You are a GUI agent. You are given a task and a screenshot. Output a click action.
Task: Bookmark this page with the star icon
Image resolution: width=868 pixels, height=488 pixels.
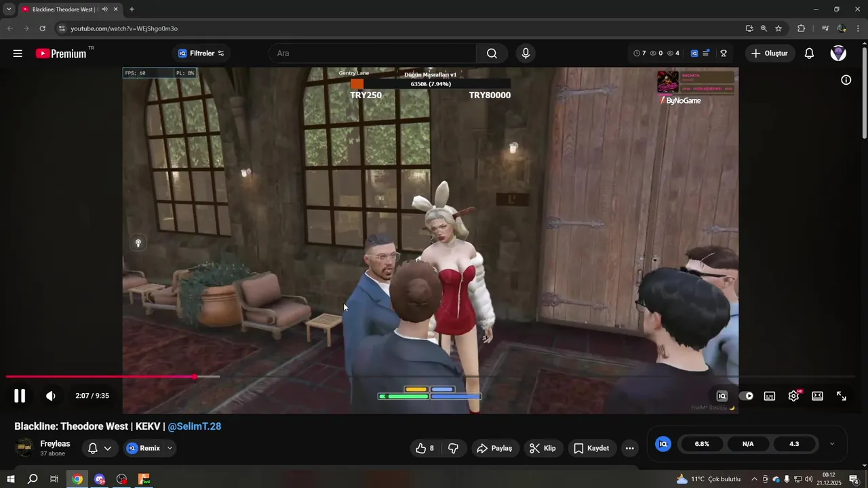(x=778, y=28)
